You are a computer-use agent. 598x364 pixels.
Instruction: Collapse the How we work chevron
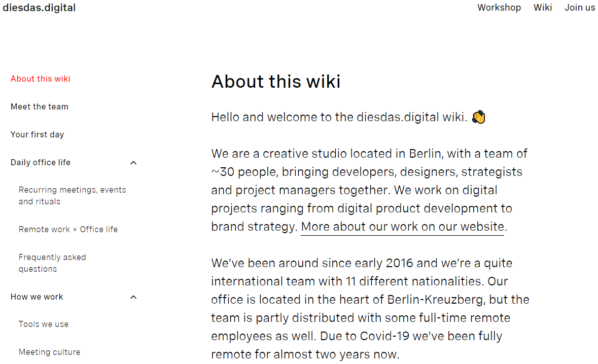pos(133,297)
